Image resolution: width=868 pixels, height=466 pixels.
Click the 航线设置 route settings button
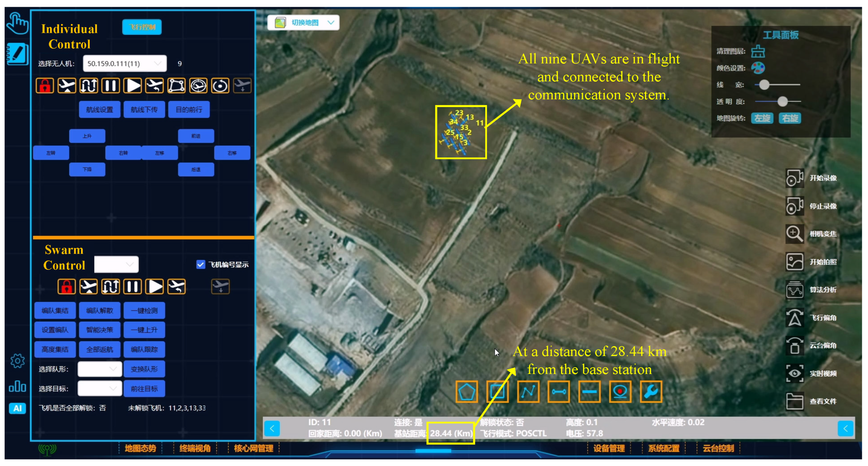coord(99,110)
